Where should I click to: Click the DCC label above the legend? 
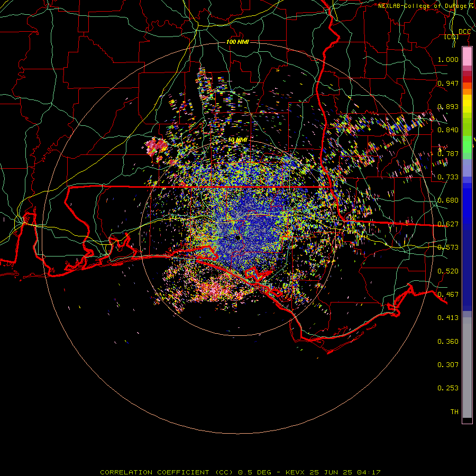464,32
